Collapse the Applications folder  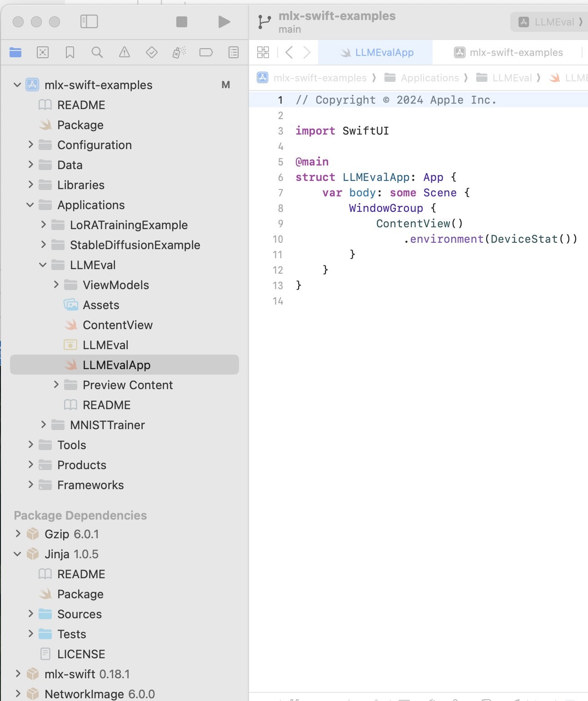click(30, 205)
